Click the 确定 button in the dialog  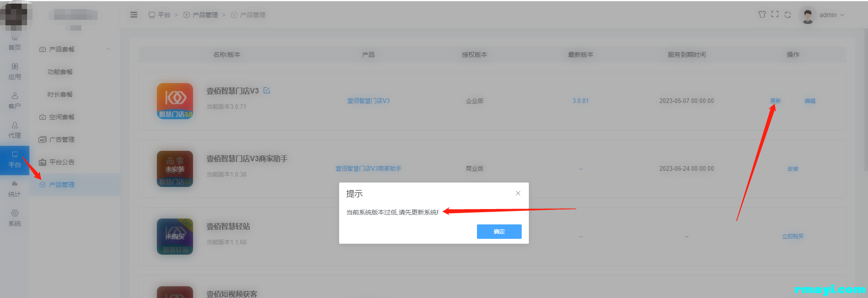point(499,231)
